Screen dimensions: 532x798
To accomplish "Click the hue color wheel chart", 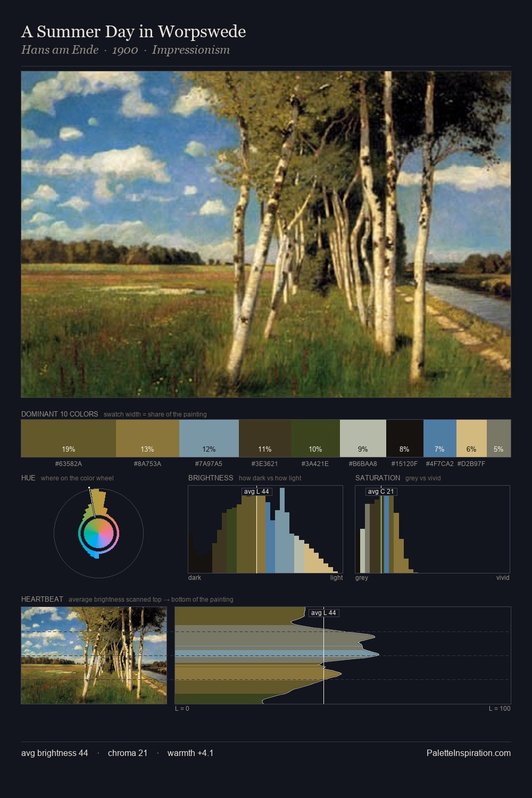I will (x=98, y=532).
